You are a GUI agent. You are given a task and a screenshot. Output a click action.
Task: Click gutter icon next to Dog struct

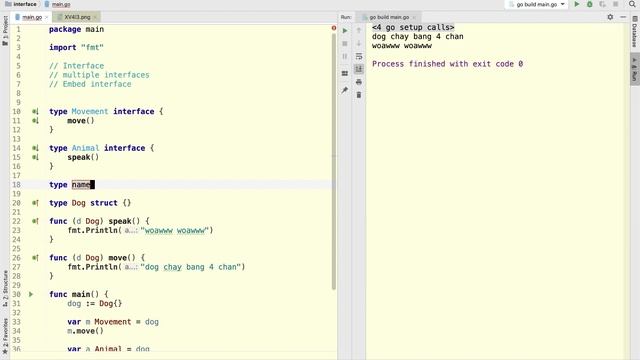pos(36,203)
